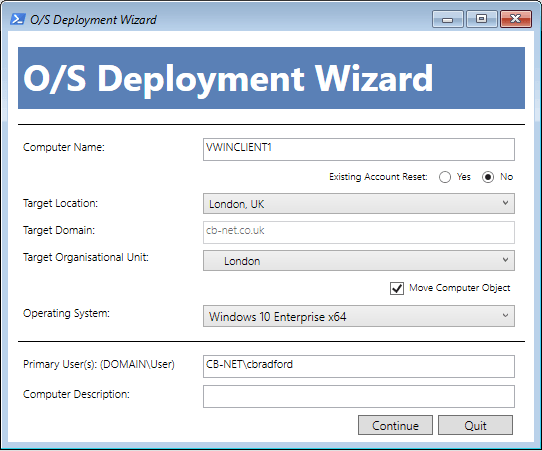
Task: Click the O/S Deployment Wizard banner heading
Action: pyautogui.click(x=228, y=78)
